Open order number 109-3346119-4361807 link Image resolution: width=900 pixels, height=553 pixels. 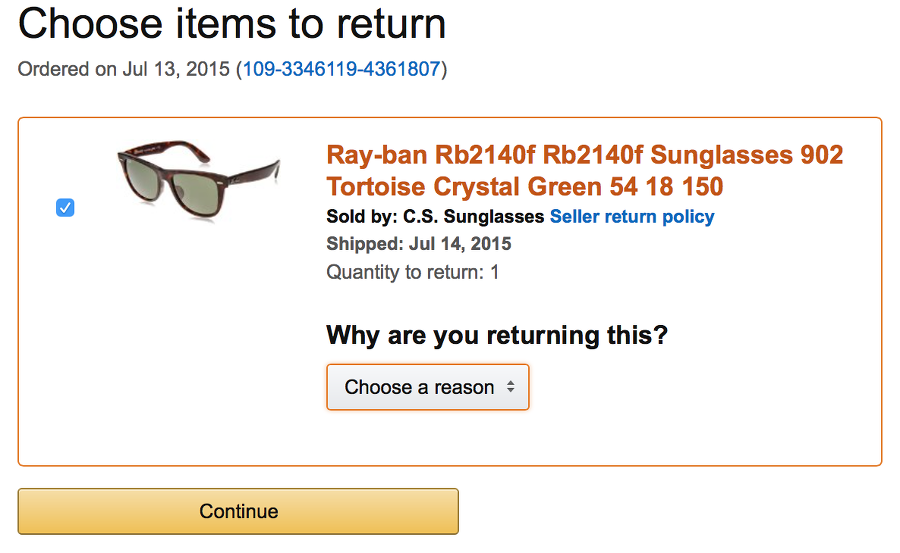(x=341, y=70)
